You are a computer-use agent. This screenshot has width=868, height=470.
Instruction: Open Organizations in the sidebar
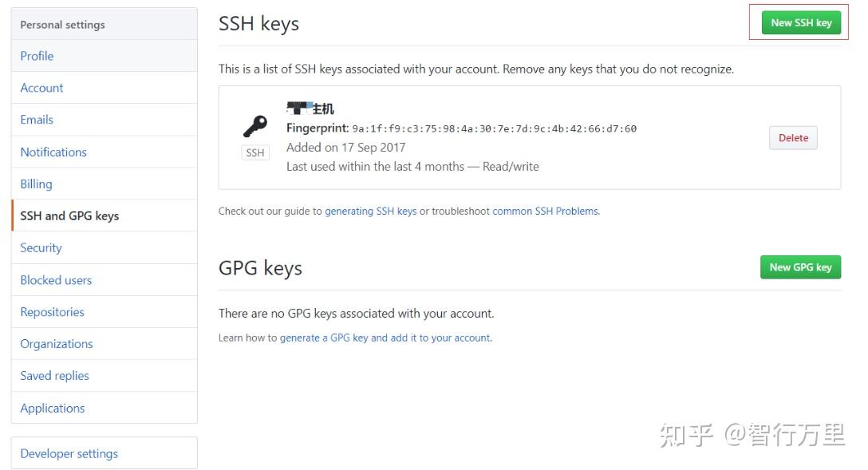(x=57, y=344)
